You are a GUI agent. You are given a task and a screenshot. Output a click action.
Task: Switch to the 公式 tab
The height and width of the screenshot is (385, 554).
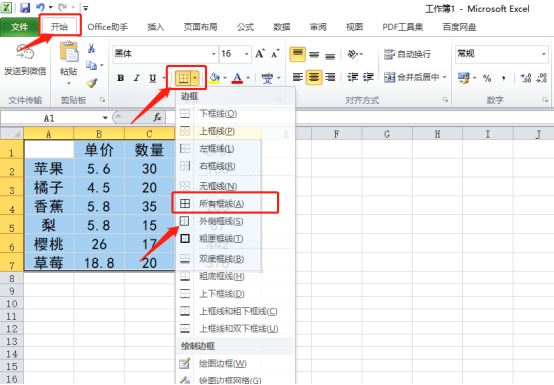pyautogui.click(x=245, y=27)
